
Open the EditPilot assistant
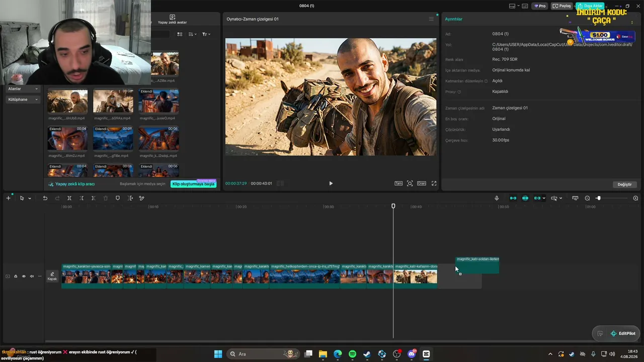click(x=623, y=333)
